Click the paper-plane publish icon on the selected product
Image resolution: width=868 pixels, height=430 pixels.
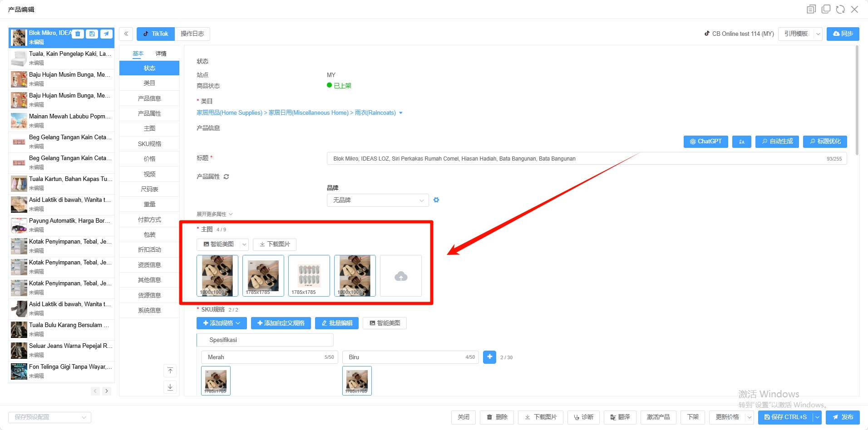click(106, 34)
